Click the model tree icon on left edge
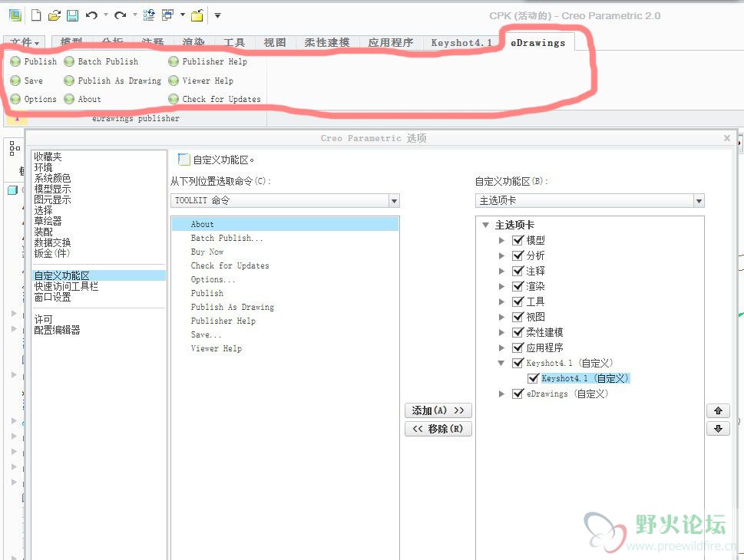The height and width of the screenshot is (560, 744). tap(15, 148)
